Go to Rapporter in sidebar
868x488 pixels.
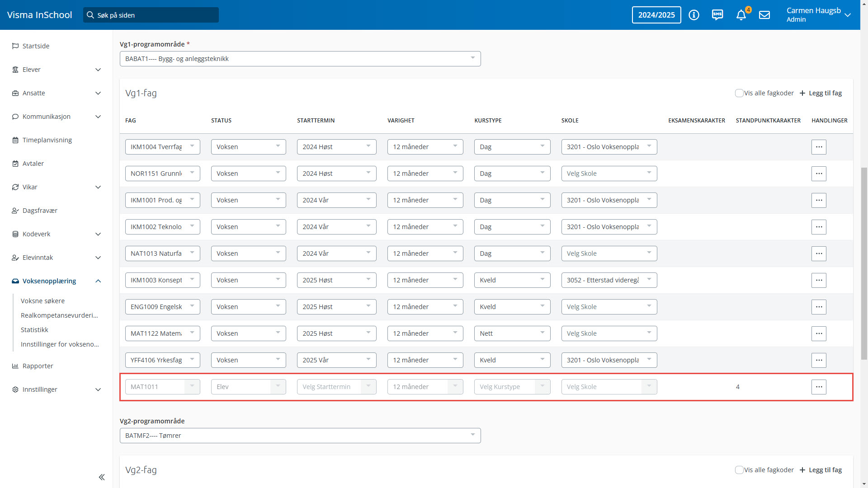[38, 366]
